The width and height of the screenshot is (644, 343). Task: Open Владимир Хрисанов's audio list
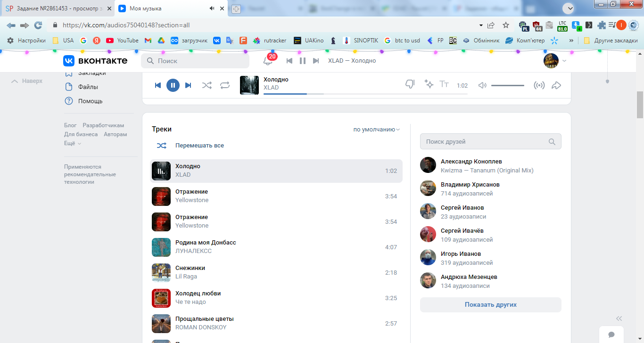491,188
